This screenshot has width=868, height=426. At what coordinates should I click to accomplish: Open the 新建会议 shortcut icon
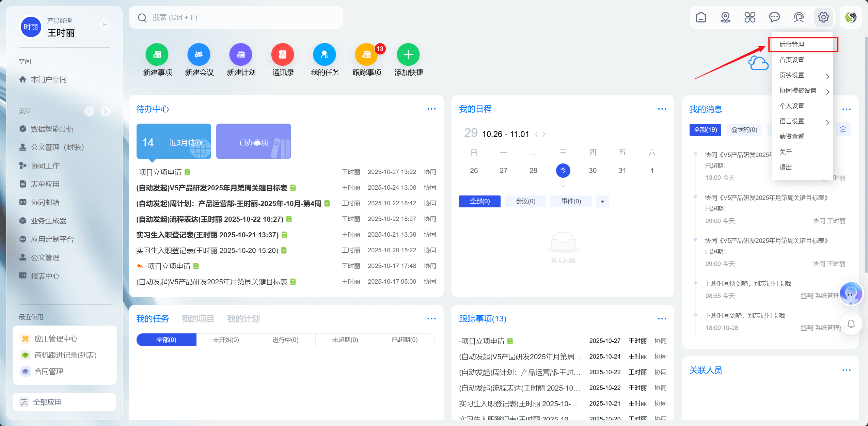coord(199,54)
